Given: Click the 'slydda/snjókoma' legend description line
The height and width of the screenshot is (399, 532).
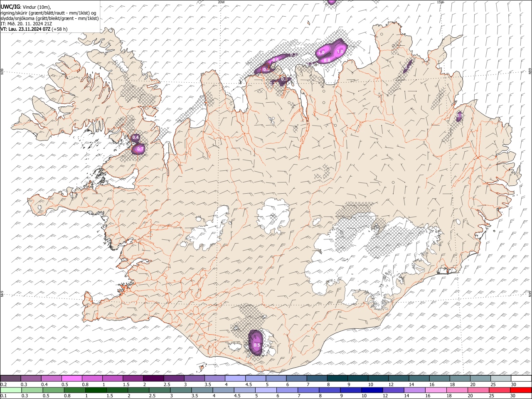Looking at the screenshot, I should click(49, 18).
